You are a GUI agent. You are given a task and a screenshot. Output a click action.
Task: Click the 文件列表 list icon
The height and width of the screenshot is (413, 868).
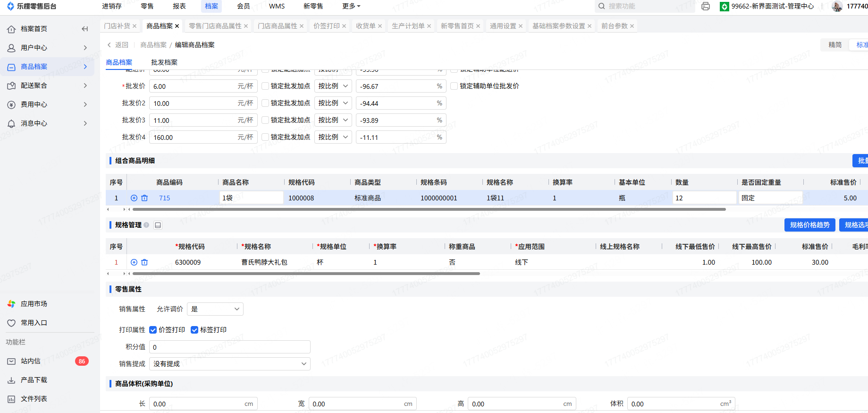click(x=11, y=399)
